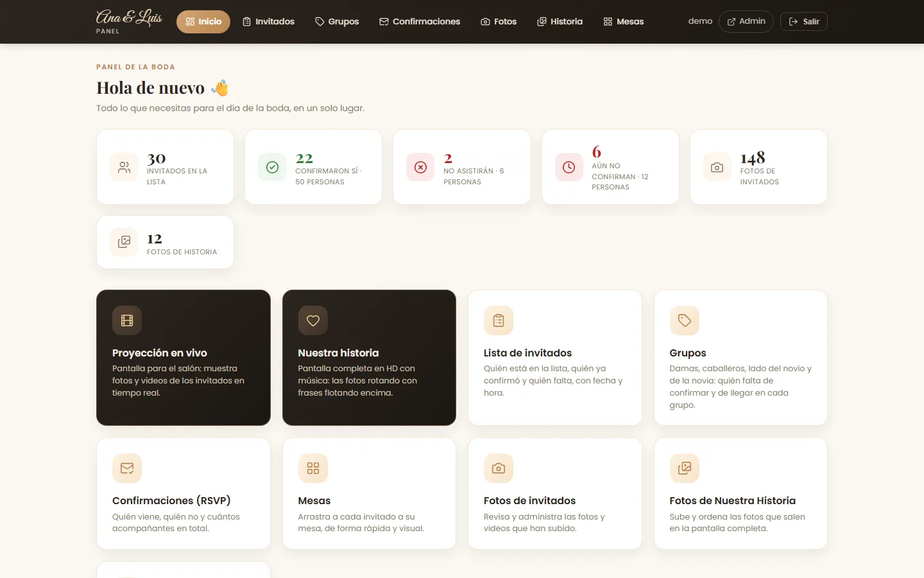Viewport: 924px width, 578px height.
Task: Switch to Historia in the navigation bar
Action: point(560,22)
